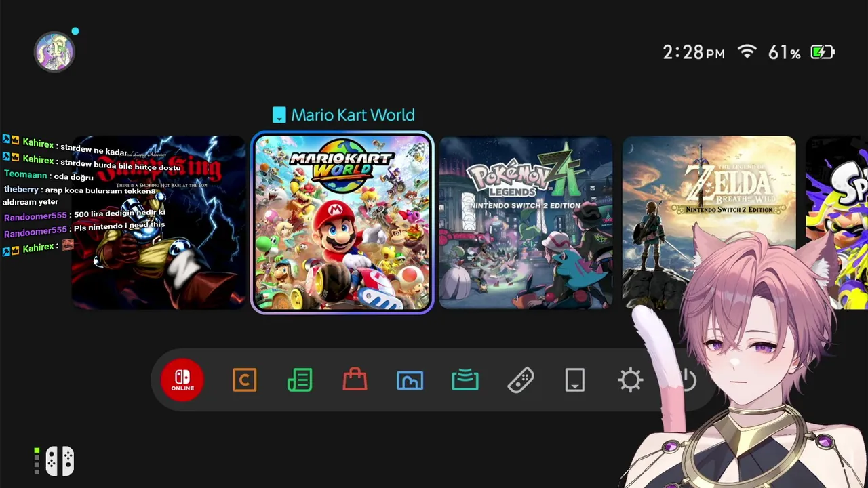
Task: Check the Wi-Fi signal icon
Action: coord(747,52)
